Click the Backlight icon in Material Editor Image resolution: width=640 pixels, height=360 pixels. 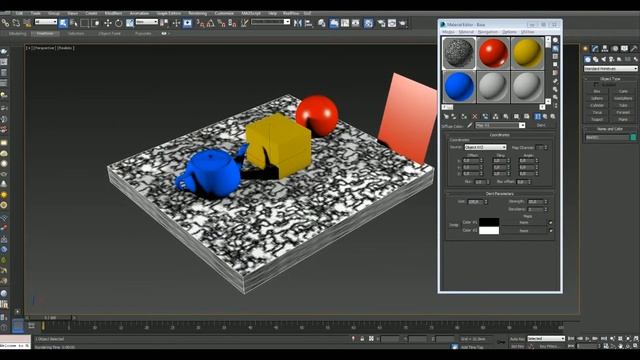click(x=556, y=49)
